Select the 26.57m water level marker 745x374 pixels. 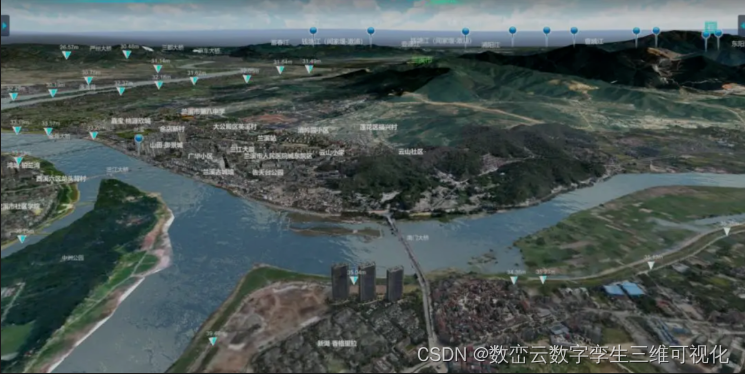click(67, 55)
